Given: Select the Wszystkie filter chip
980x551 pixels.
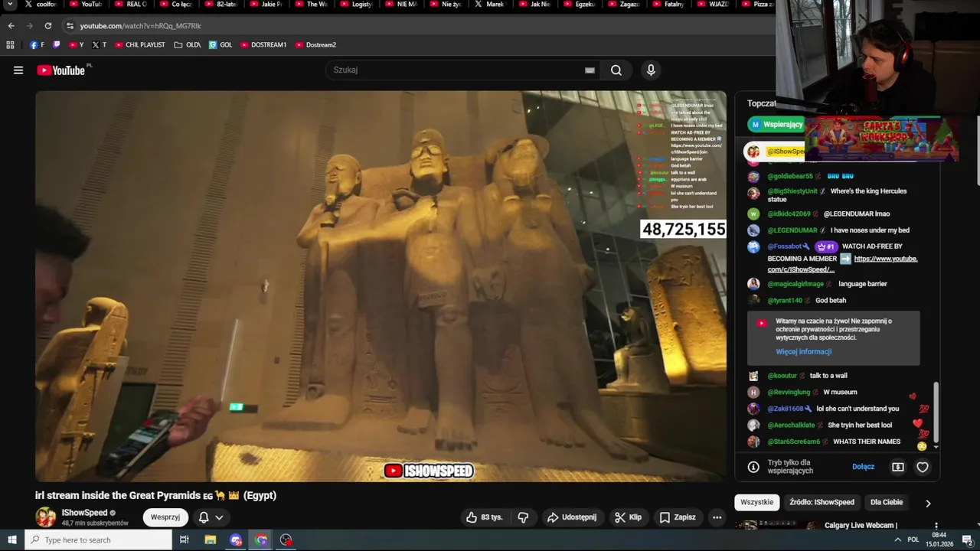Looking at the screenshot, I should (757, 503).
